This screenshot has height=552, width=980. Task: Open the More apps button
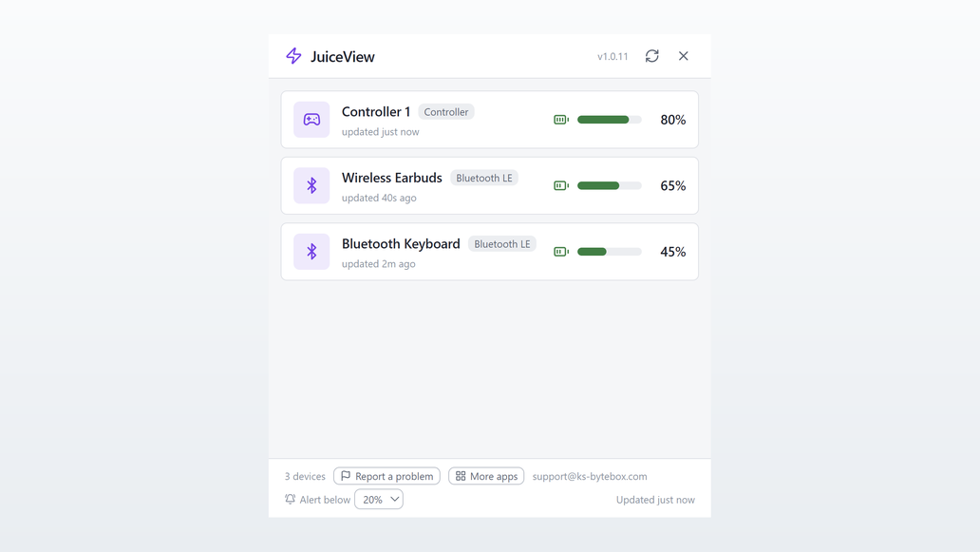(x=486, y=476)
